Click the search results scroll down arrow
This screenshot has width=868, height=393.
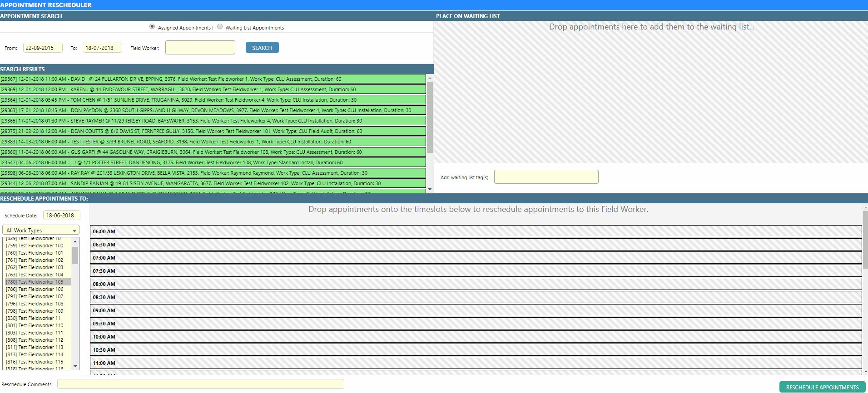tap(430, 189)
